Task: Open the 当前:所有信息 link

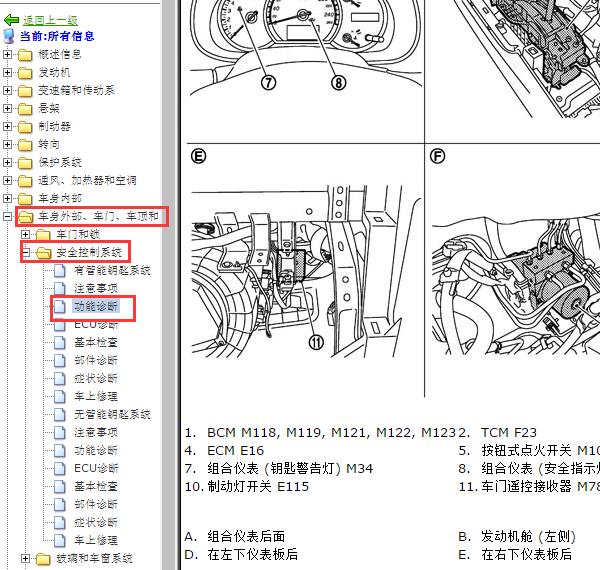Action: (57, 37)
